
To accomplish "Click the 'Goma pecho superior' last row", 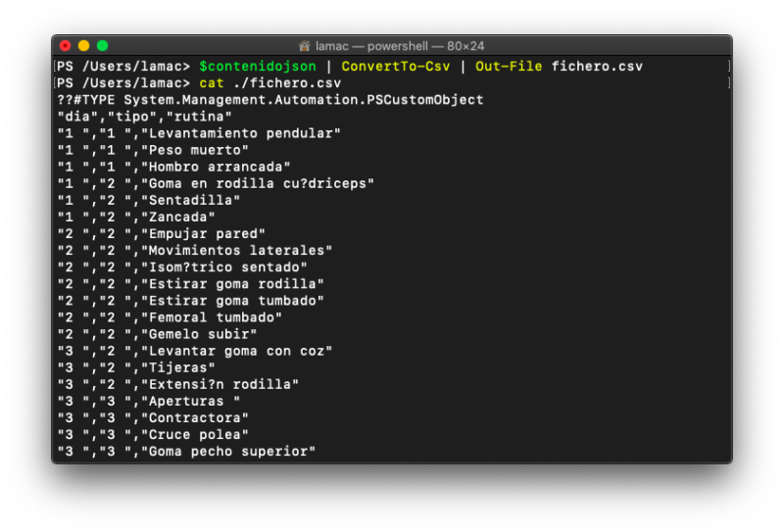I will pos(186,452).
